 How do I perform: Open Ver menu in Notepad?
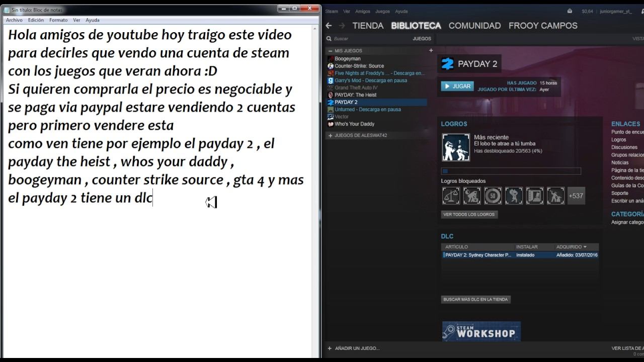[x=76, y=20]
